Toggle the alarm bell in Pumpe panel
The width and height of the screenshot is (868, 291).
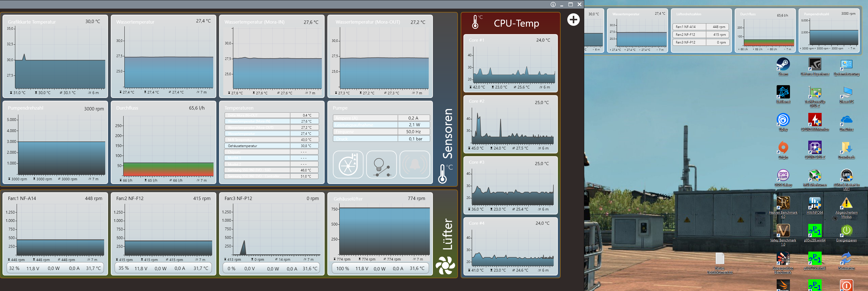tap(415, 165)
